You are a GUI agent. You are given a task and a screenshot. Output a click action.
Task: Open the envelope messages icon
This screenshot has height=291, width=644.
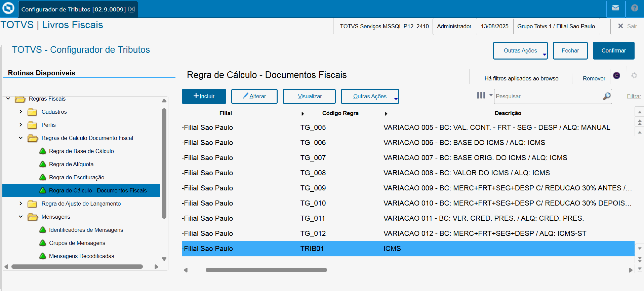pos(615,8)
